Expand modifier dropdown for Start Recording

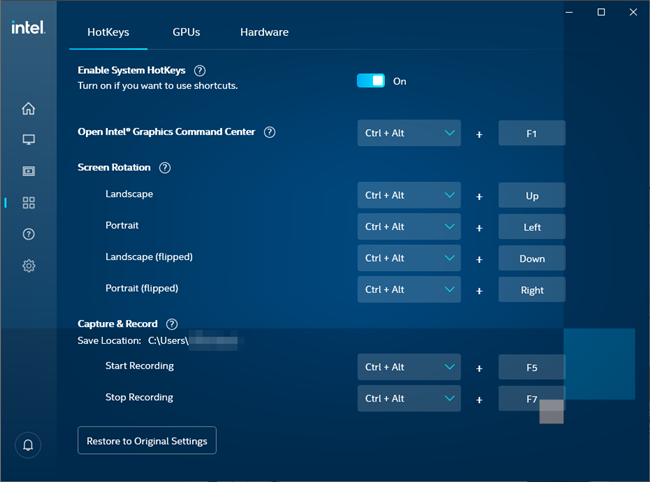tap(409, 367)
